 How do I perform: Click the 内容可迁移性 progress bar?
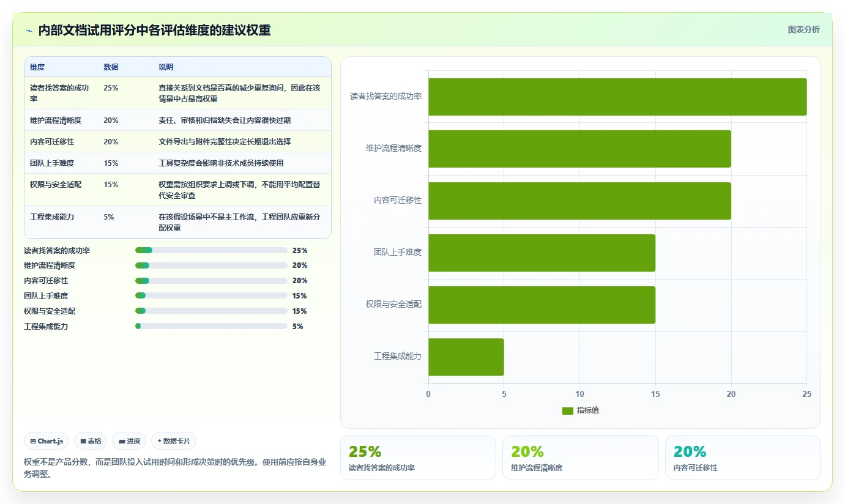click(x=211, y=281)
